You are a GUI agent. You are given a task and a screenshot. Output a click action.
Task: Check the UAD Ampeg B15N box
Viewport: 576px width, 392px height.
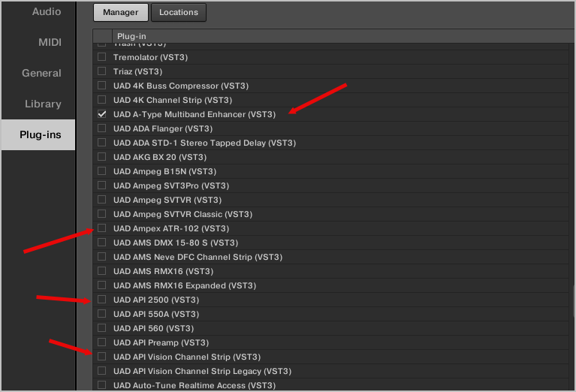click(101, 171)
